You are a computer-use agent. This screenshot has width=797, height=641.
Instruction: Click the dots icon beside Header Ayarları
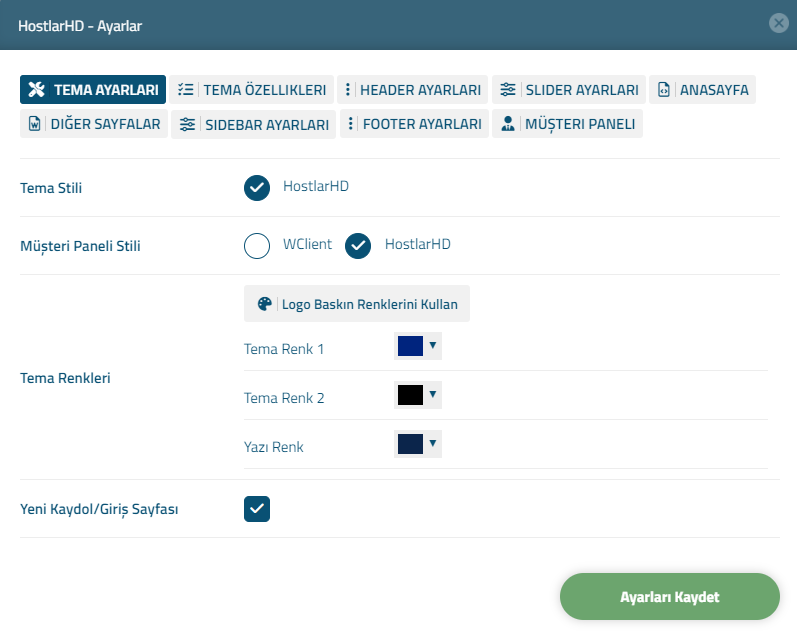[x=348, y=89]
